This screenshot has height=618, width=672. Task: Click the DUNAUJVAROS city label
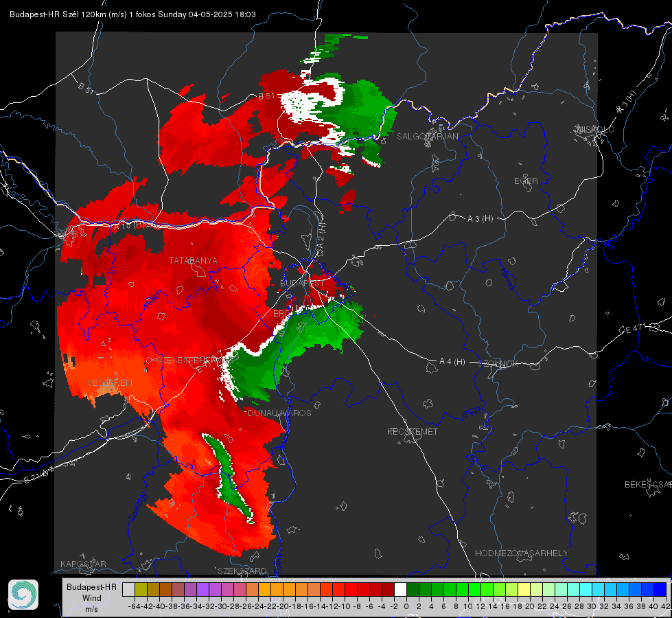[x=279, y=413]
